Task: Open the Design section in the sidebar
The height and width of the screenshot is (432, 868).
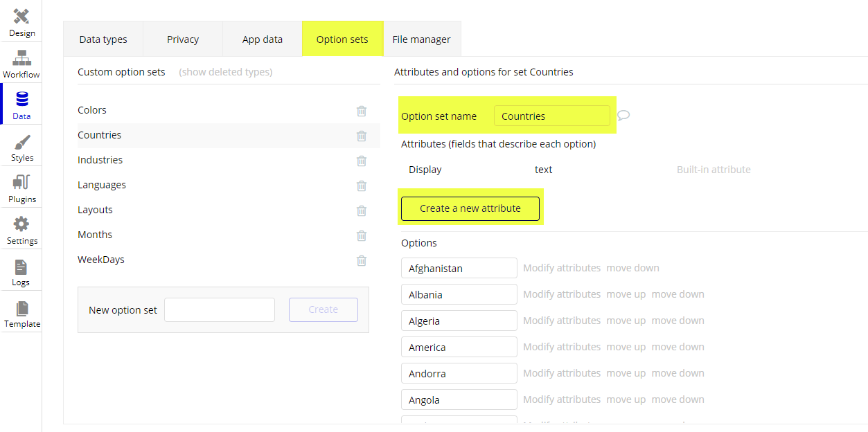Action: [21, 21]
